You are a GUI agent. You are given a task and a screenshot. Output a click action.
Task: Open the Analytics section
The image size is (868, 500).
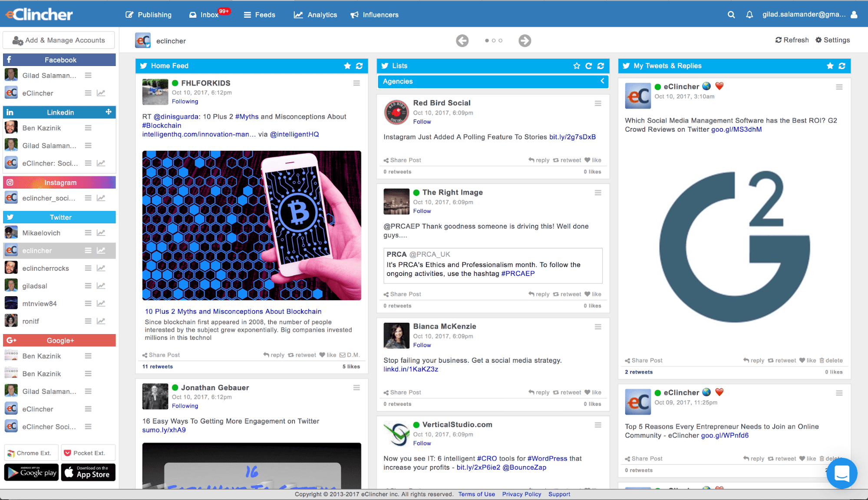click(315, 14)
